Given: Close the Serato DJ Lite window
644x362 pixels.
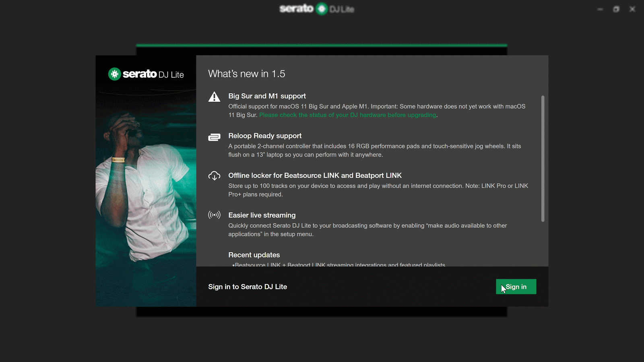Looking at the screenshot, I should (632, 9).
